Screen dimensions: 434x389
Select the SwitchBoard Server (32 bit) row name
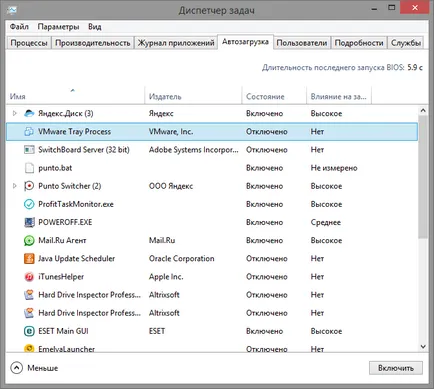tap(84, 150)
